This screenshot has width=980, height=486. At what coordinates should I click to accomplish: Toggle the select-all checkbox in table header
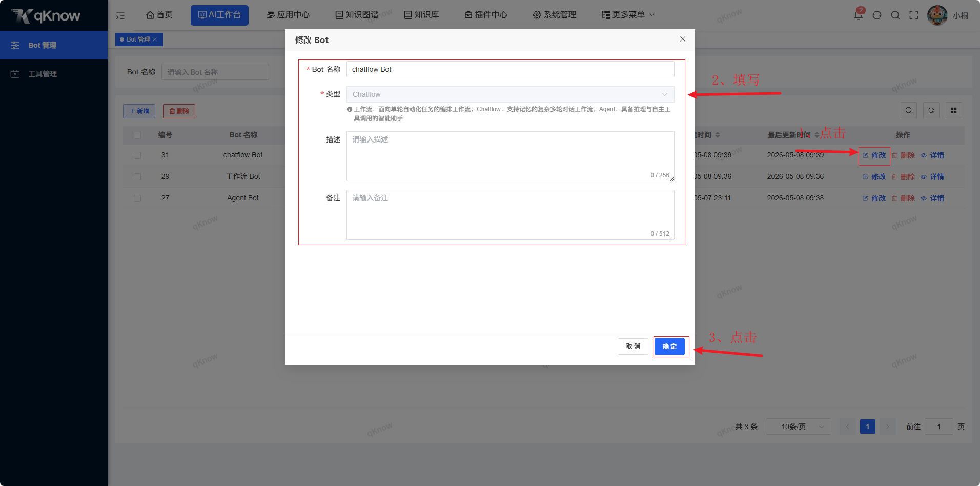tap(137, 135)
